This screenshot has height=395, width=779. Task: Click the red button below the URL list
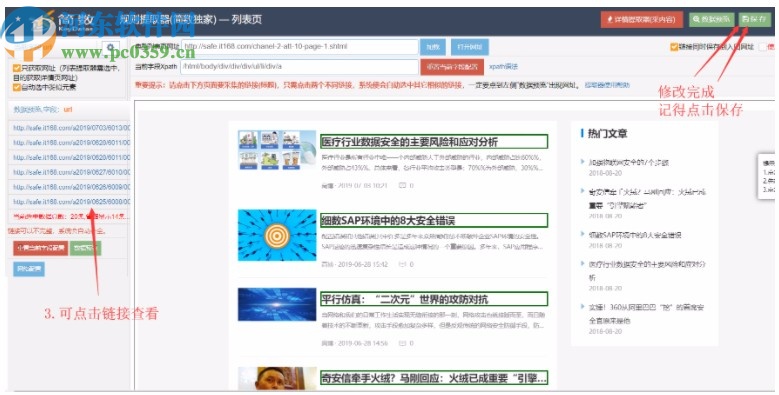point(40,248)
